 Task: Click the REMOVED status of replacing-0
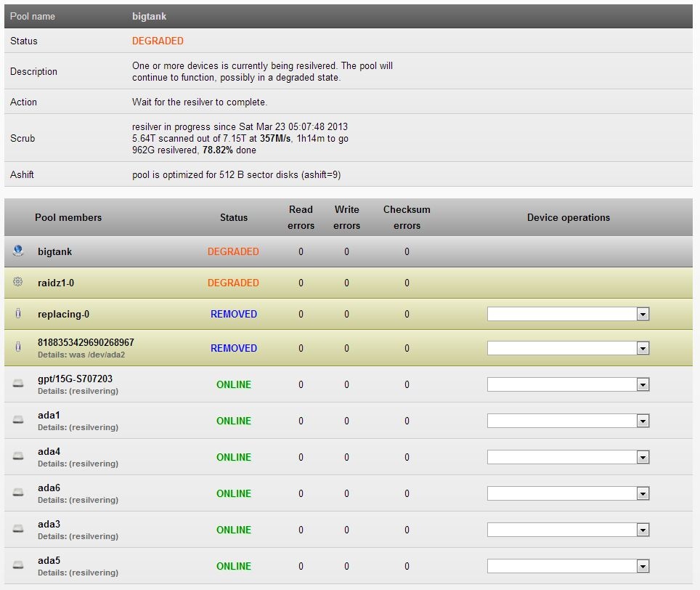point(234,314)
